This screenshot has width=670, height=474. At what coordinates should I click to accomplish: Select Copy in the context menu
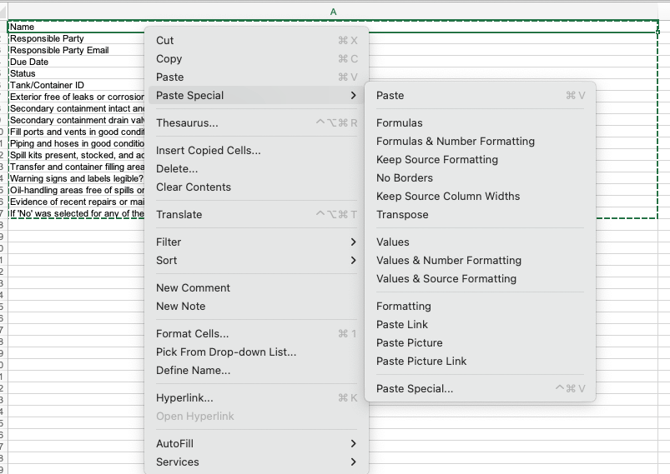click(x=169, y=59)
